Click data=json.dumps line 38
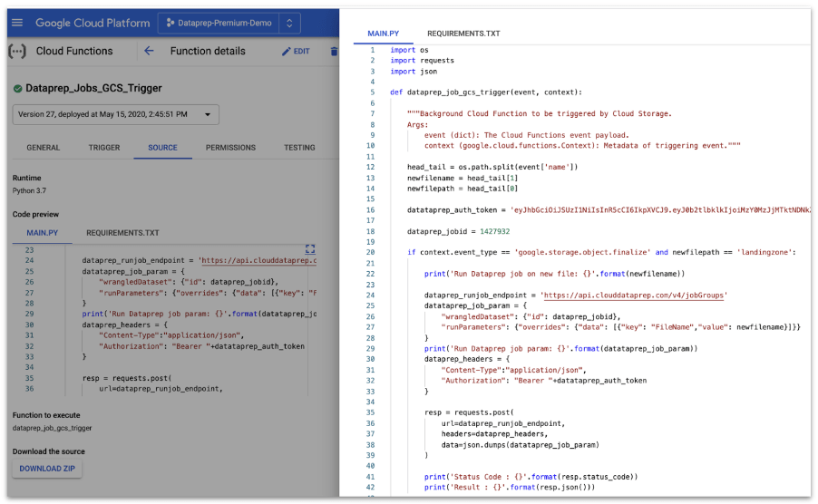Viewport: 818px width, 504px height. pos(521,445)
